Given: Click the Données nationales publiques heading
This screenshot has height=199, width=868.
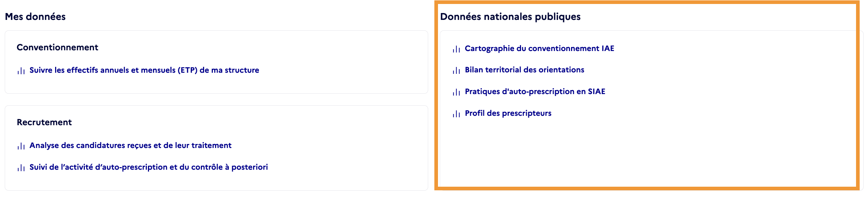Looking at the screenshot, I should pyautogui.click(x=510, y=17).
